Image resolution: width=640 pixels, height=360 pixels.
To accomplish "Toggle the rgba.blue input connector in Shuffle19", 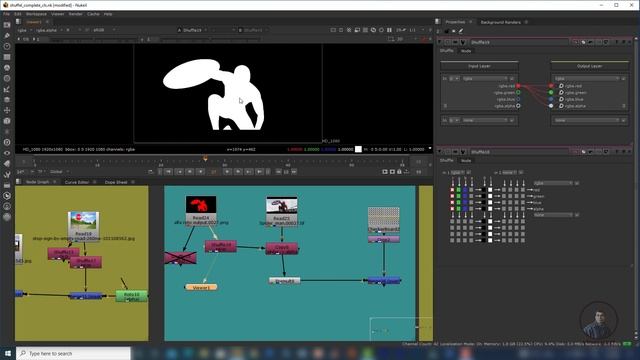I will pos(518,99).
